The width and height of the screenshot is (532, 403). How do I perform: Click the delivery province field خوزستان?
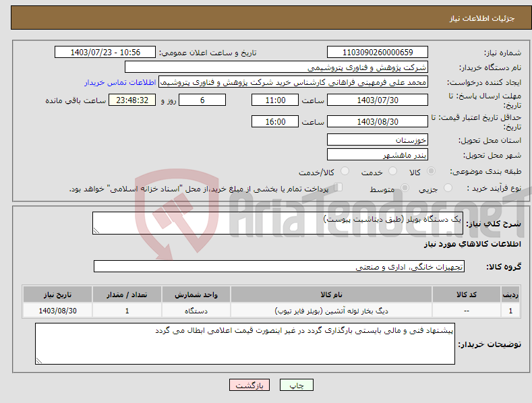(x=378, y=139)
